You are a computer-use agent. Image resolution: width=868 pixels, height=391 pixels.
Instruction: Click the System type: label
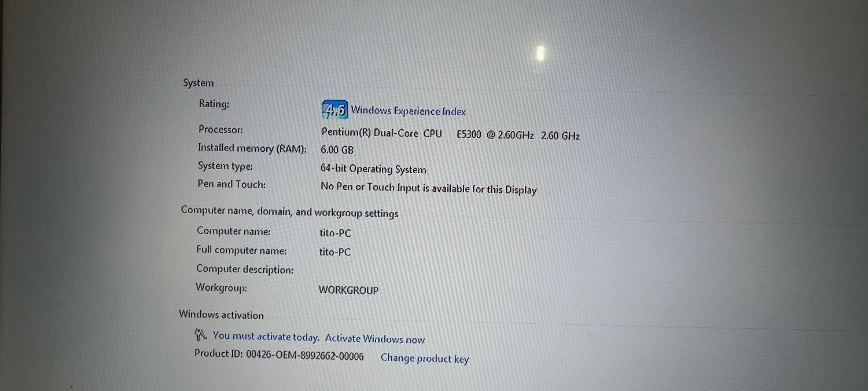coord(225,166)
